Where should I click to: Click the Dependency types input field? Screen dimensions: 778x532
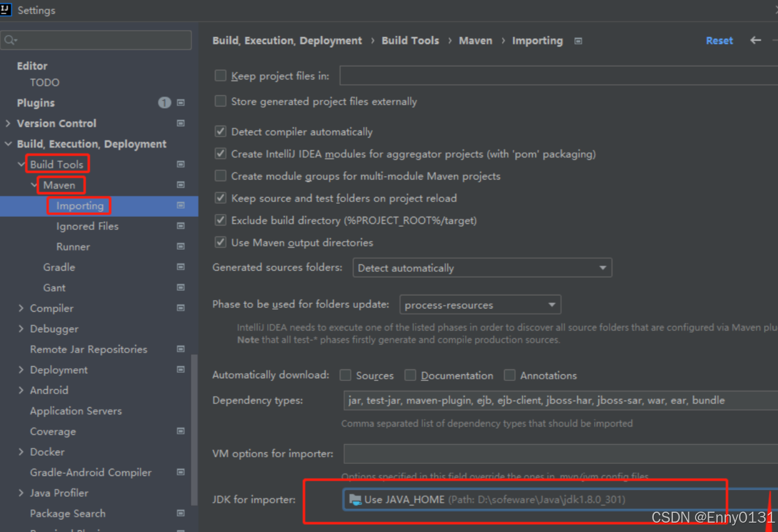coord(560,400)
